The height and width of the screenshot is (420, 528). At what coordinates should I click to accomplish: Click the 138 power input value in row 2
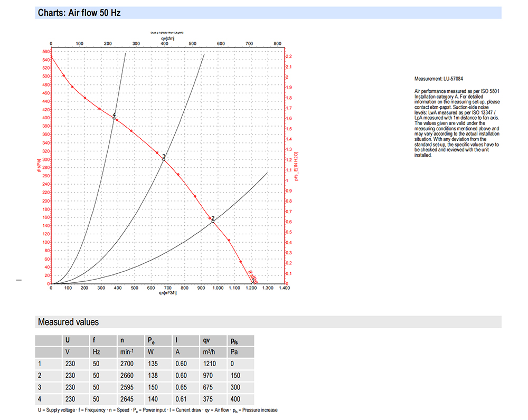[153, 376]
